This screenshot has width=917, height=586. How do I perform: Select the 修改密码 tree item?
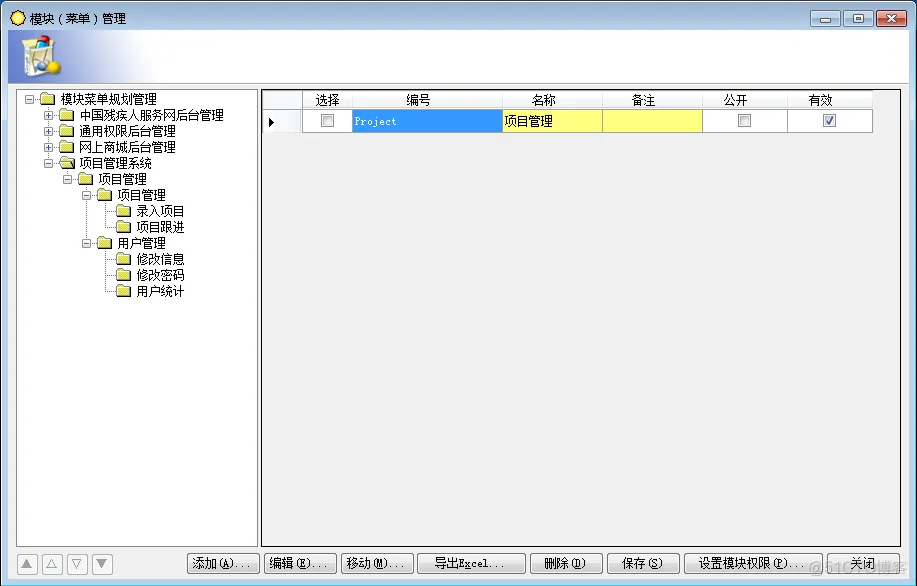coord(160,275)
